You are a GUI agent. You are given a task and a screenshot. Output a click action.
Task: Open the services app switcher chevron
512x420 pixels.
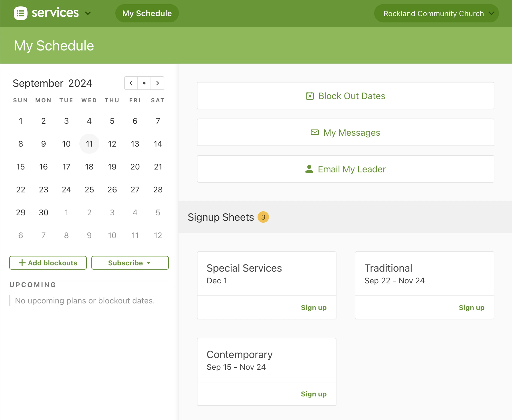88,13
